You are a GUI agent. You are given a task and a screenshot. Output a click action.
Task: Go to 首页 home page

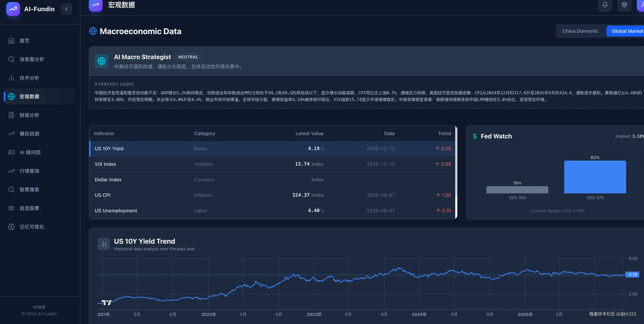(x=24, y=40)
